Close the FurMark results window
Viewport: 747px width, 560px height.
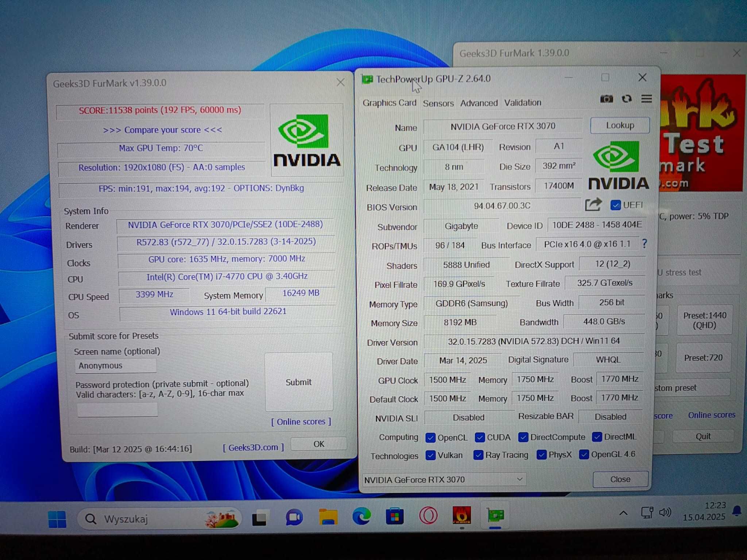click(x=340, y=82)
